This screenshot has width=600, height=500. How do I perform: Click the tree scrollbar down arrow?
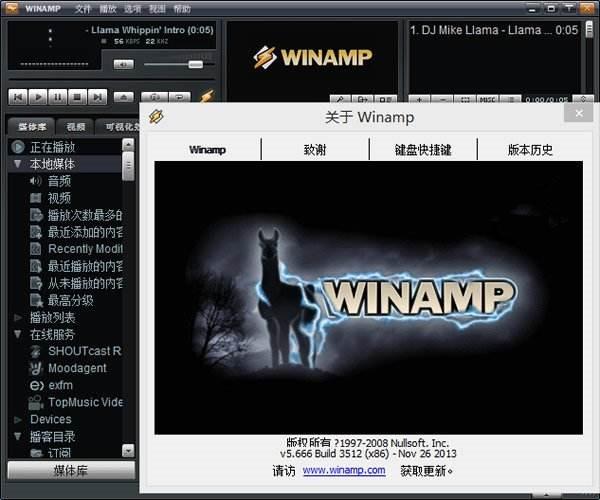pyautogui.click(x=128, y=451)
